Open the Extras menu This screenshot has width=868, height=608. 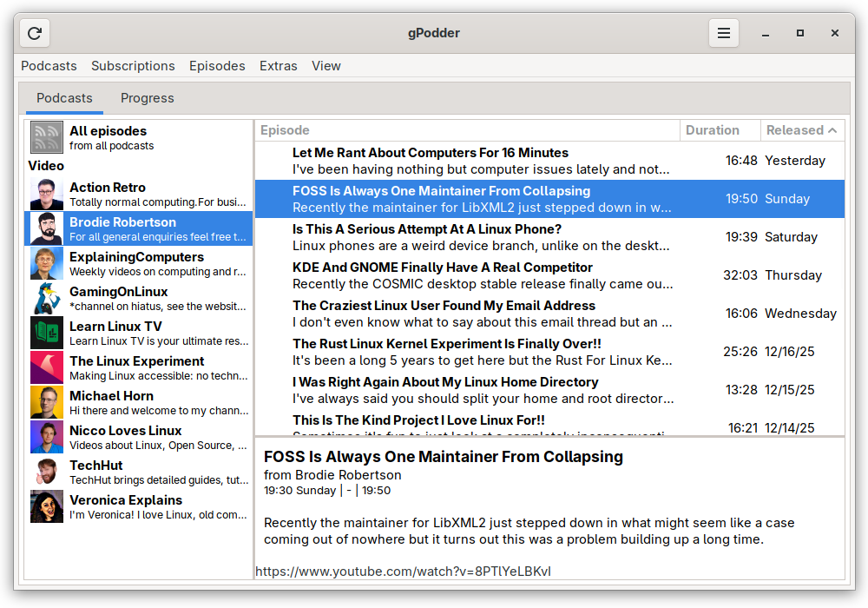click(279, 66)
